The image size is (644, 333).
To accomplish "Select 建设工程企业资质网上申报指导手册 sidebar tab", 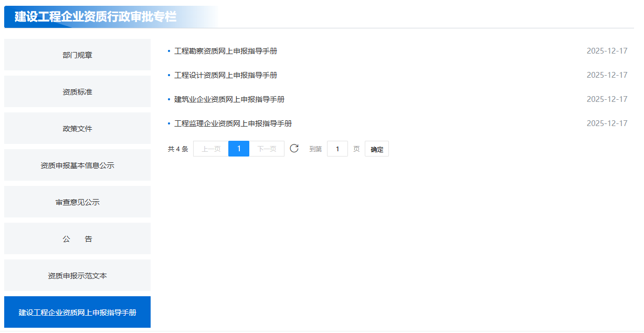I will (x=77, y=312).
